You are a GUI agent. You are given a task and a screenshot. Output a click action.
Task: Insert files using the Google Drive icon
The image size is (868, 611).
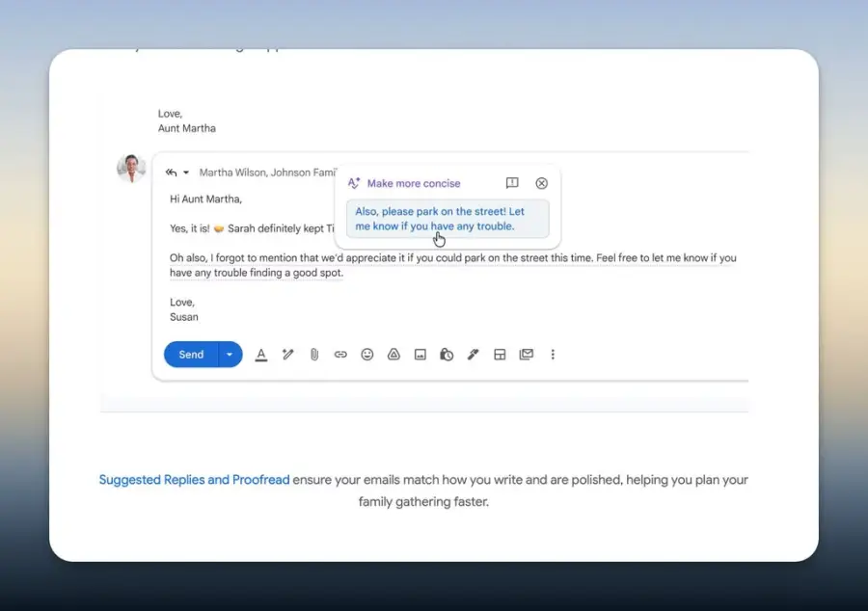(x=393, y=355)
